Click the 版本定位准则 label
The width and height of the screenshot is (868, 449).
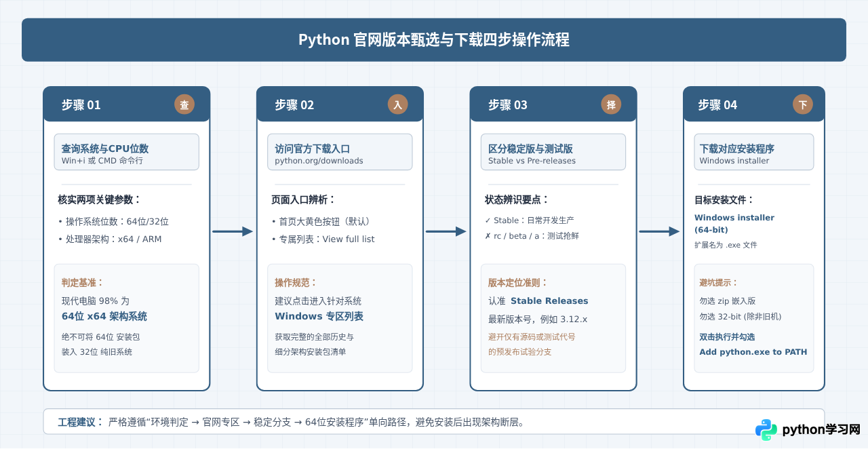coord(518,282)
